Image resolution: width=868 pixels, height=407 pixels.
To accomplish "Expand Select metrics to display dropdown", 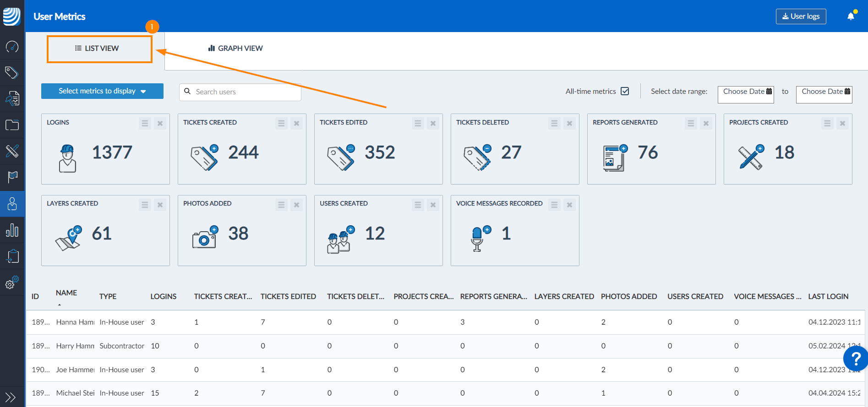I will tap(102, 91).
